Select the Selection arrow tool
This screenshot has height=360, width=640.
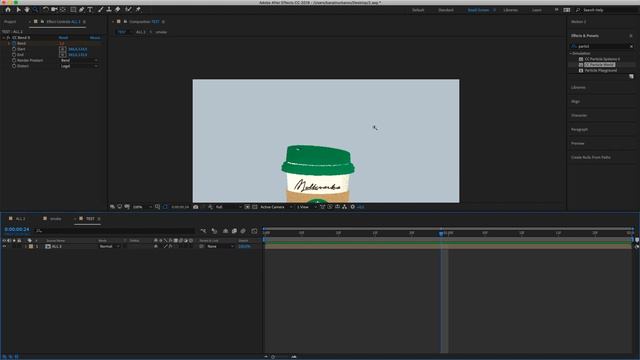point(18,9)
